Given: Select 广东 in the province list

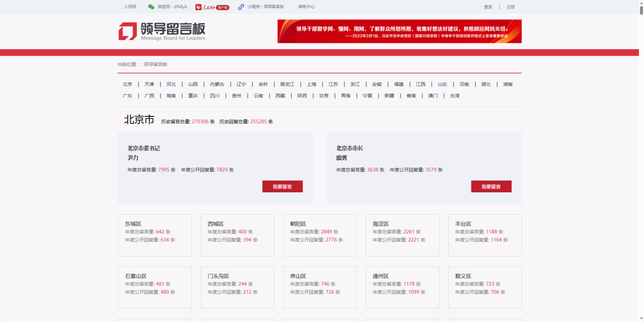Looking at the screenshot, I should [x=128, y=96].
